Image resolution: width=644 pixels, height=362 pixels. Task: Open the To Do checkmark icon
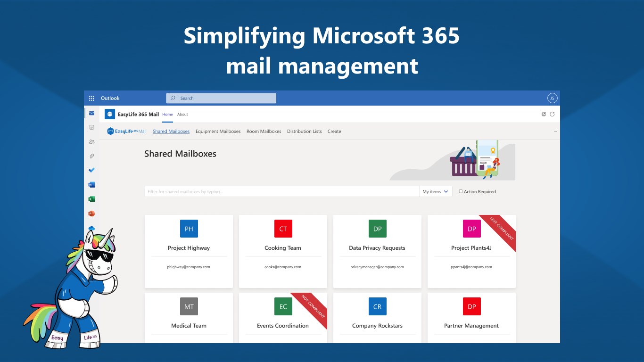pyautogui.click(x=91, y=170)
